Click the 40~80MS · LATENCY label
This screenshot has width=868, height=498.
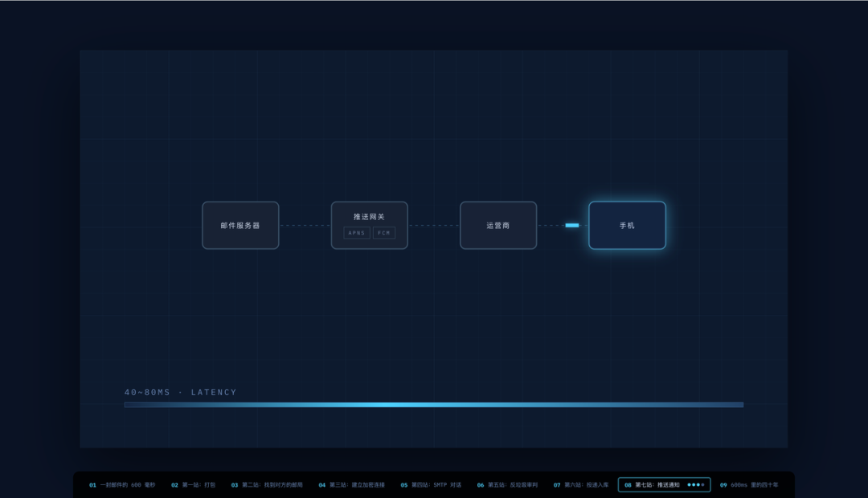pos(181,392)
